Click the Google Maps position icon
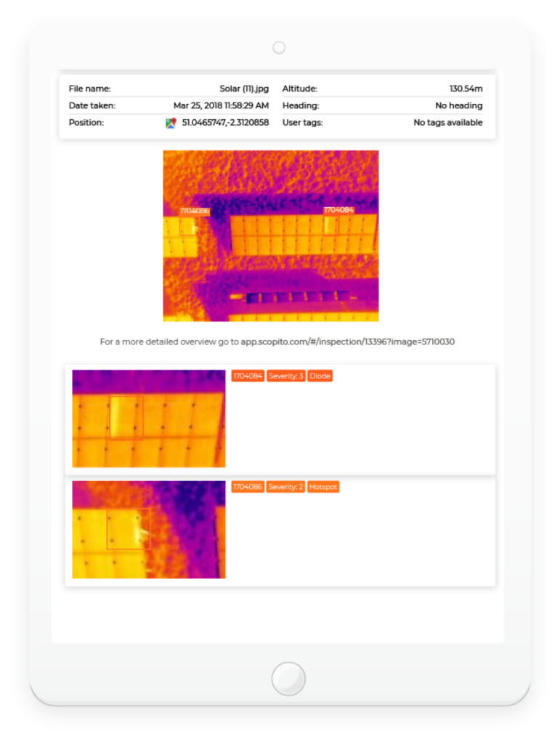Viewport: 560px width, 744px height. pos(171,123)
